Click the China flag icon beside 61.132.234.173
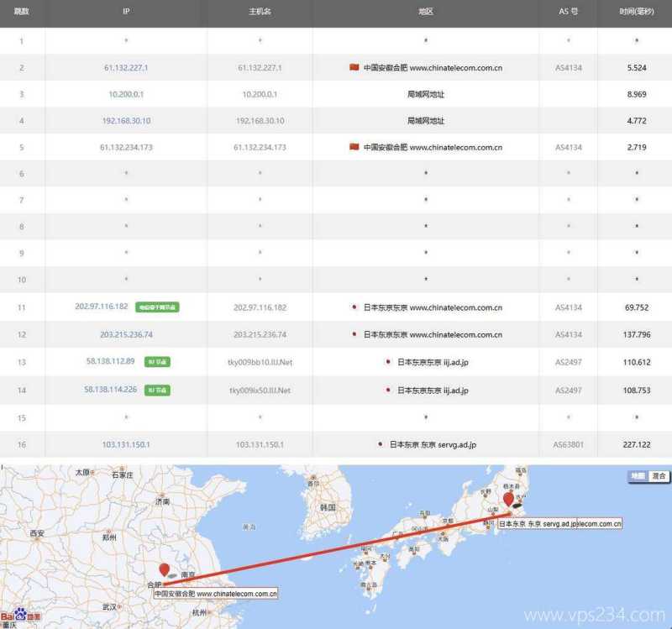Viewport: 672px width, 629px height. point(354,146)
